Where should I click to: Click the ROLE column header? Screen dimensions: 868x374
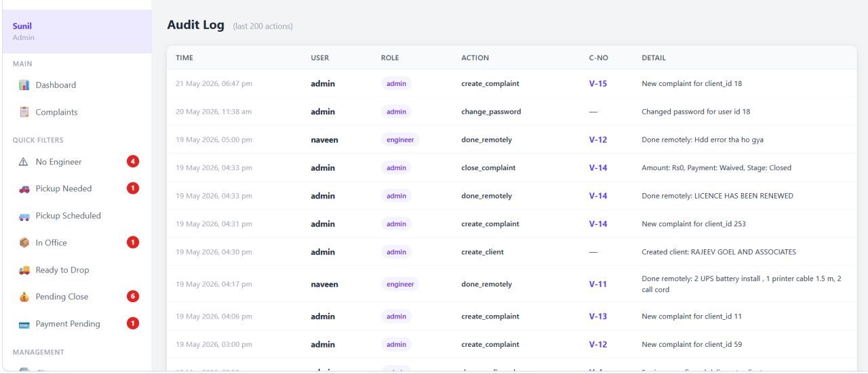pos(390,58)
